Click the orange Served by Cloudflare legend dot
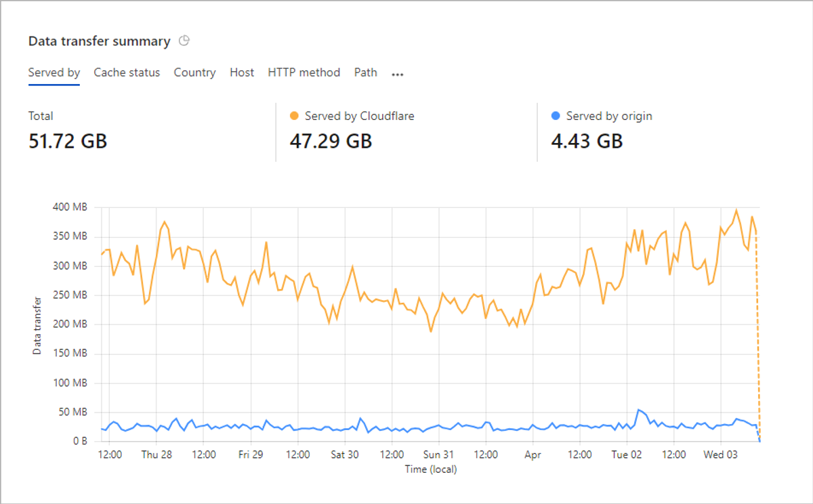Viewport: 813px width, 504px height. pos(295,116)
